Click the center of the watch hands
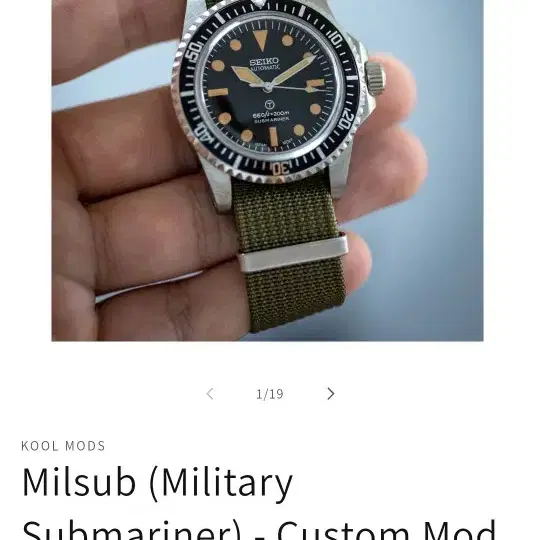540x540 pixels. point(268,87)
